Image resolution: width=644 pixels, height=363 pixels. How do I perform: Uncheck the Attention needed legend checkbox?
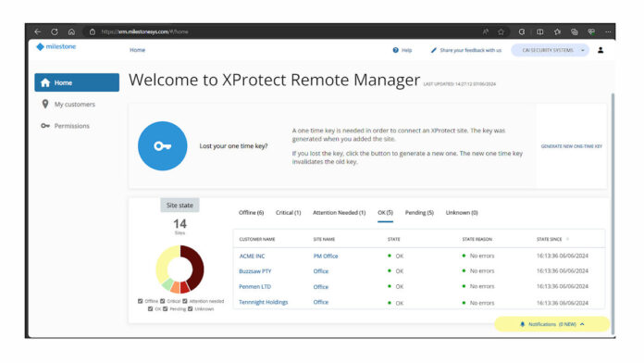point(185,301)
